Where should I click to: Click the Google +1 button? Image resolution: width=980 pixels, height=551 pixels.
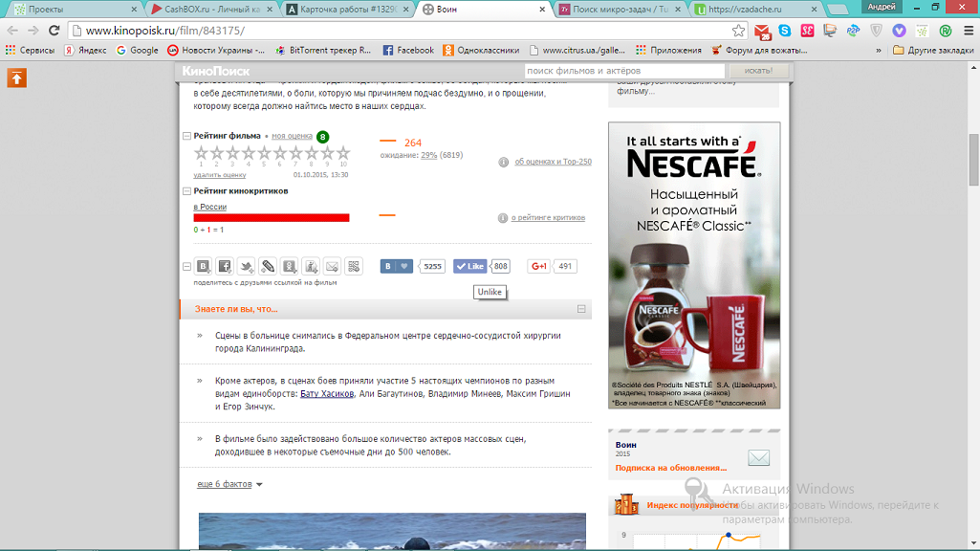click(538, 267)
